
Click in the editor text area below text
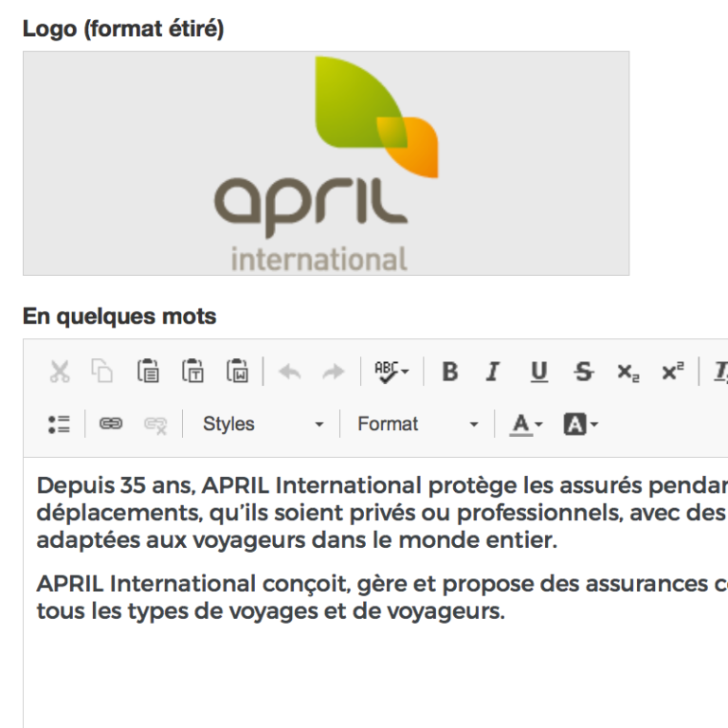click(375, 673)
